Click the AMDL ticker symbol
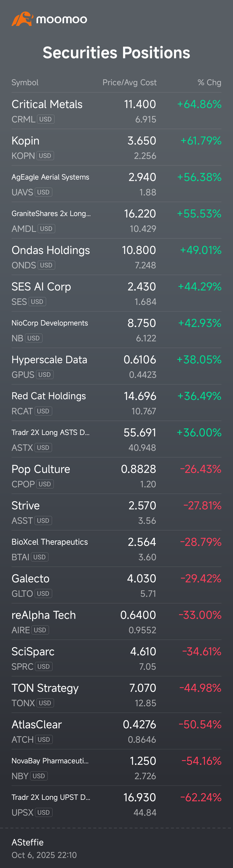Viewport: 233px width, 868px height. (23, 229)
